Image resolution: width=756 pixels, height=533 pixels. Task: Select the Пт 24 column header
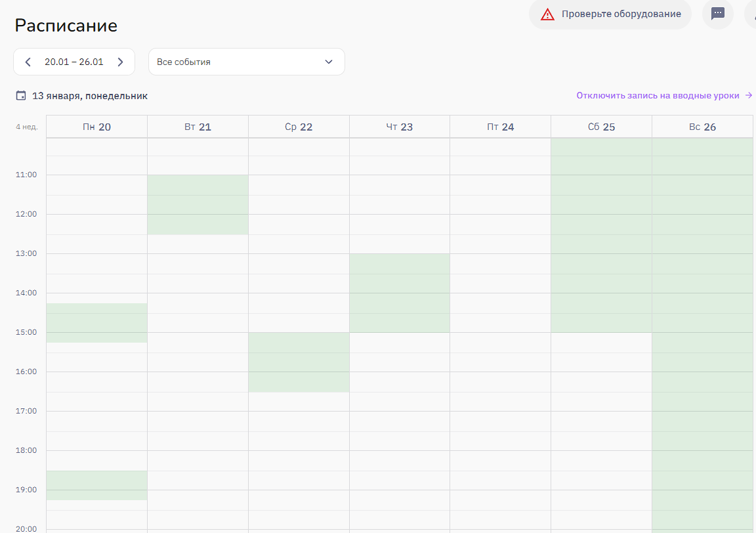[x=500, y=127]
